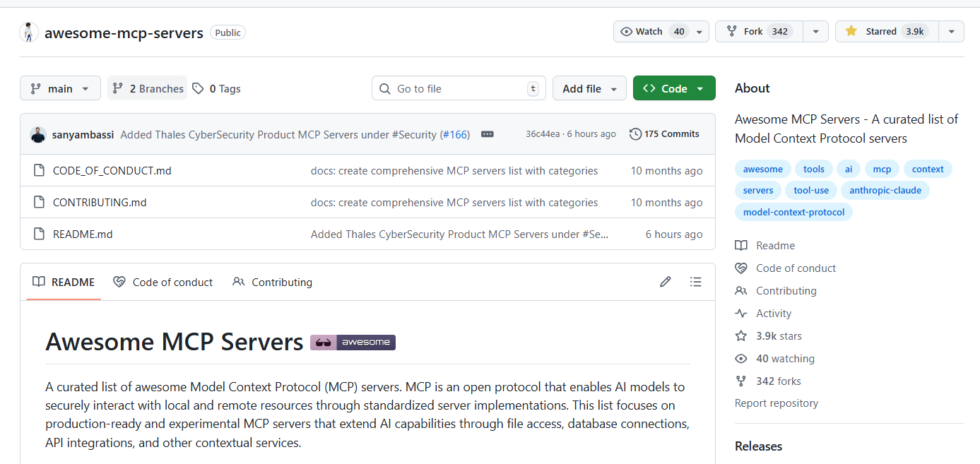Toggle the Starred button
This screenshot has height=464, width=980.
[x=887, y=32]
